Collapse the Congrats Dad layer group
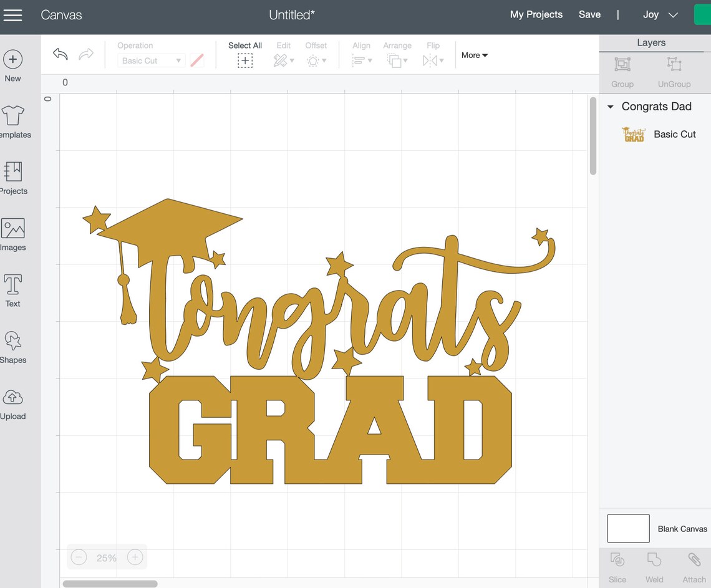The width and height of the screenshot is (711, 588). click(610, 107)
